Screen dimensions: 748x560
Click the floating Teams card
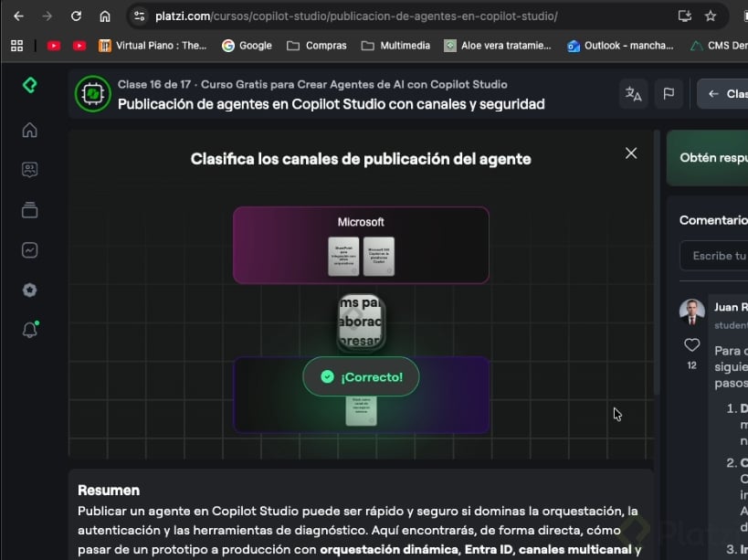point(361,322)
